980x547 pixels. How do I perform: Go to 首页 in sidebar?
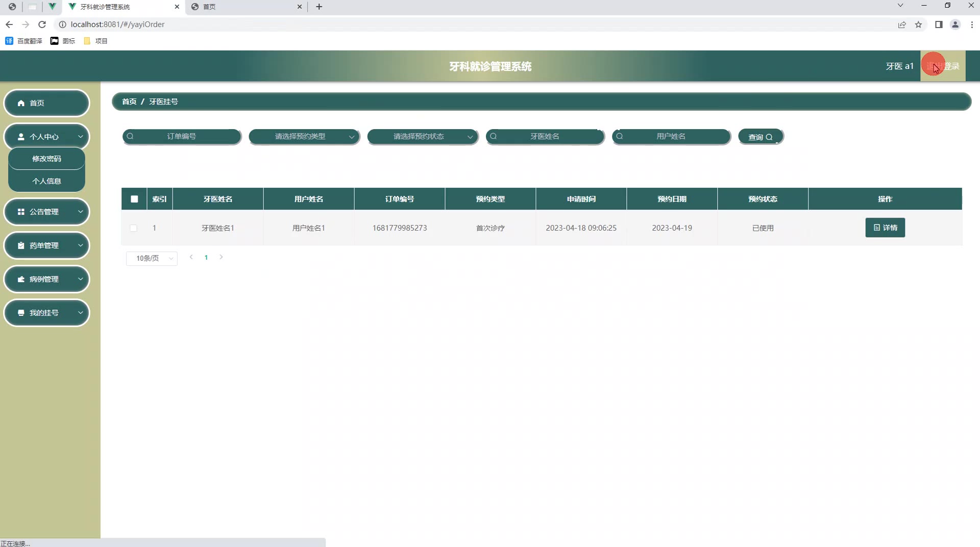pos(46,103)
